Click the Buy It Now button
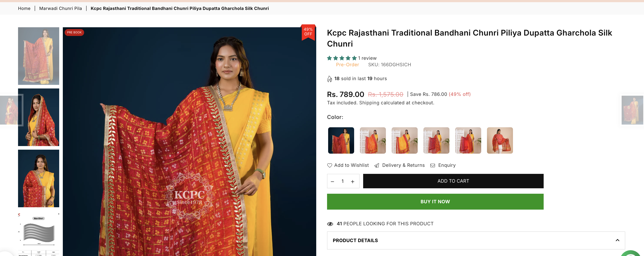 [435, 201]
